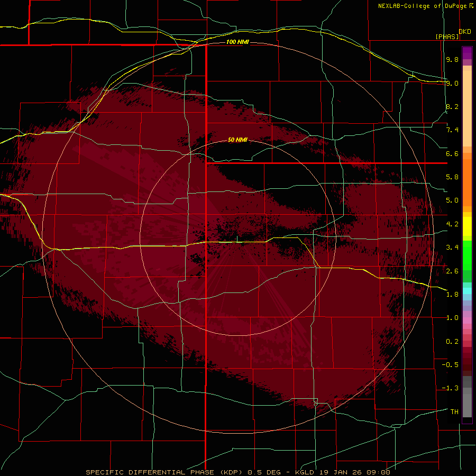Image resolution: width=476 pixels, height=476 pixels.
Task: Select the 50 NMI range ring label
Action: point(237,140)
